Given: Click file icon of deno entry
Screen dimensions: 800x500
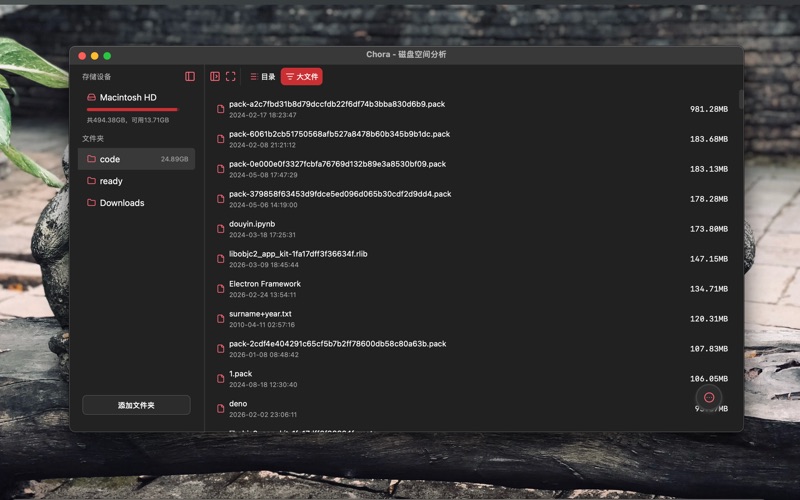Looking at the screenshot, I should [221, 408].
